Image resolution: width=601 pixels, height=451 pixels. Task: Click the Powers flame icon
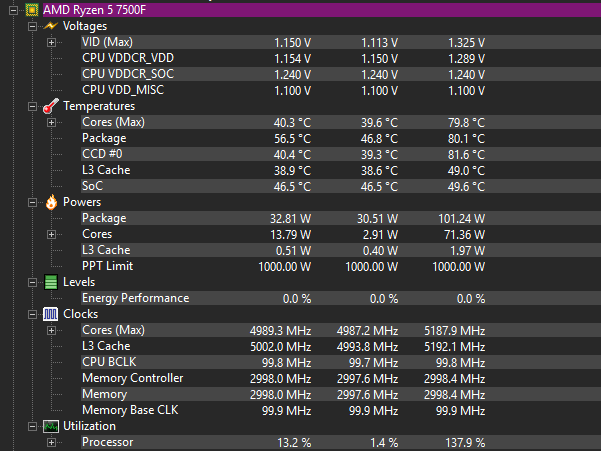[51, 202]
